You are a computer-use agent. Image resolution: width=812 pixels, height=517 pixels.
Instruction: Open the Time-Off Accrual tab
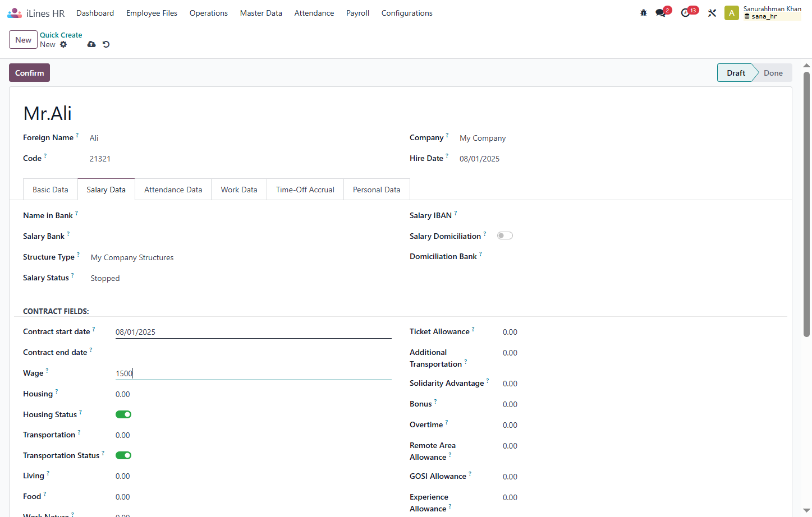[x=305, y=190]
